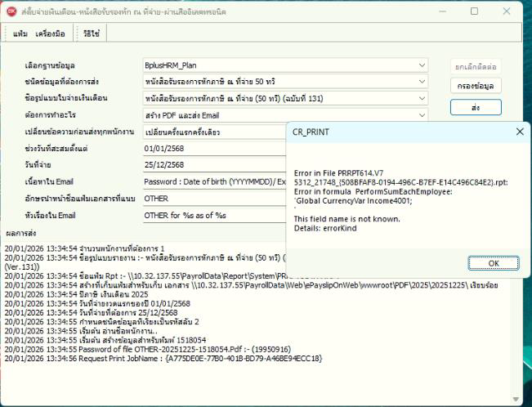This screenshot has width=532, height=407.
Task: Click OK in the CR_PRINT error dialog
Action: click(493, 263)
